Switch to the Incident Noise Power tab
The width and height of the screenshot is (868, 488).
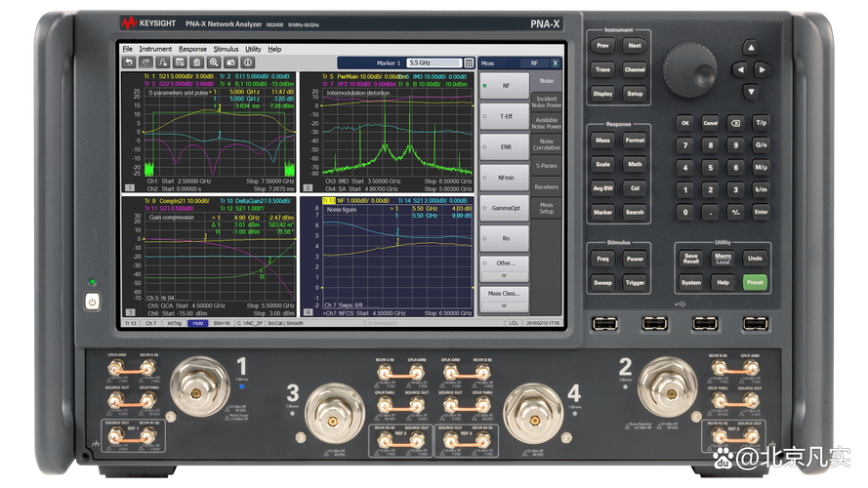pos(547,102)
